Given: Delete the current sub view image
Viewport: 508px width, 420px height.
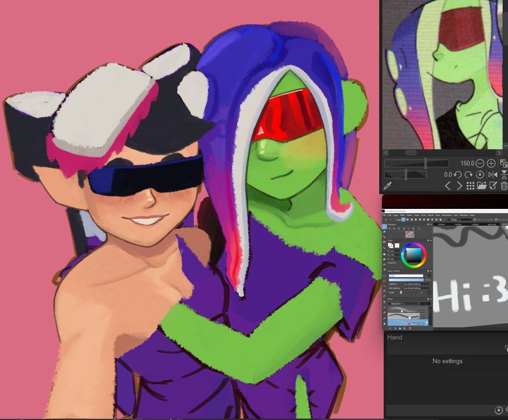Looking at the screenshot, I should [x=504, y=186].
